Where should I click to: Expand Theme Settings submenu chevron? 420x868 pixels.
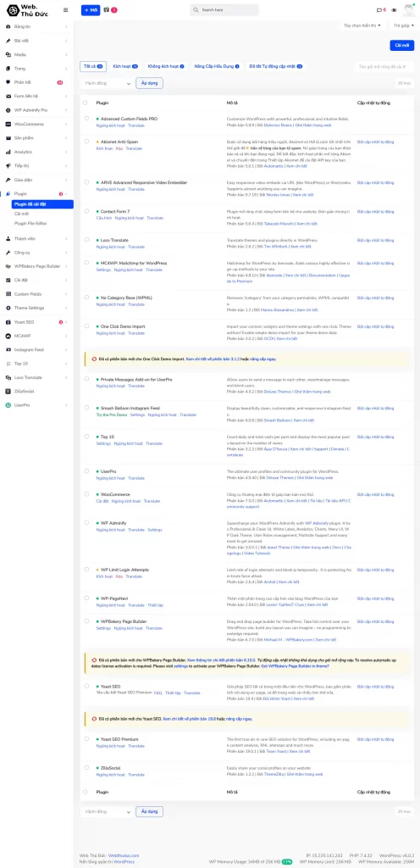pyautogui.click(x=66, y=308)
